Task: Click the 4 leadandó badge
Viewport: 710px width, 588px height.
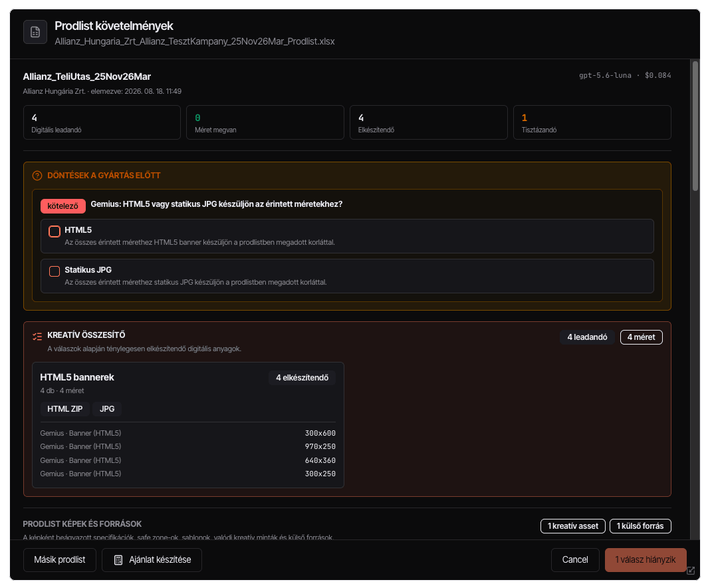Action: coord(587,337)
